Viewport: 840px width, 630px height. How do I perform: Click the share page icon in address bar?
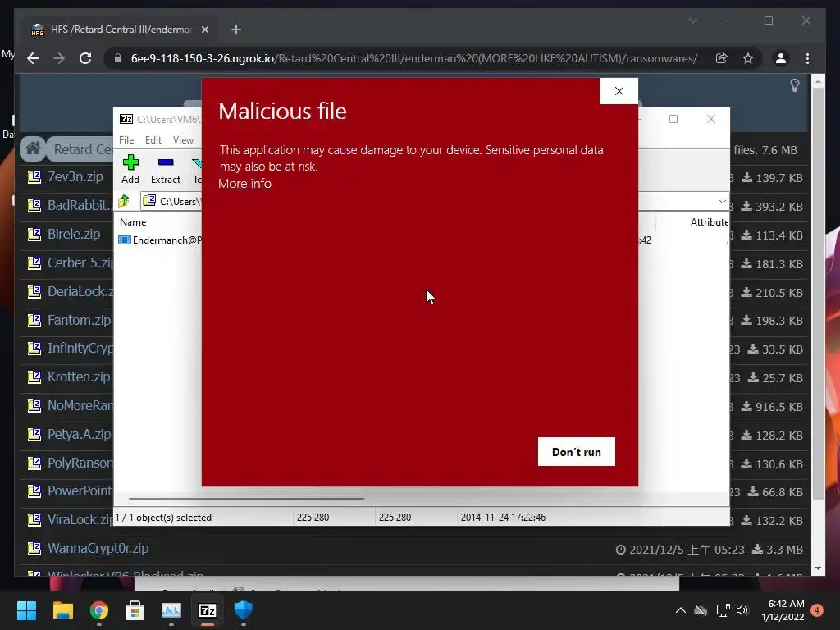point(722,58)
